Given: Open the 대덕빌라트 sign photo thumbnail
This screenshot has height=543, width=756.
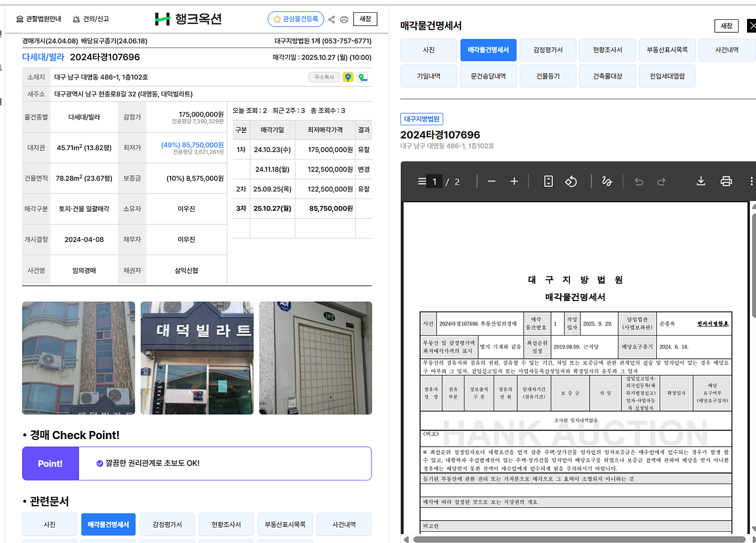Looking at the screenshot, I should [x=197, y=358].
